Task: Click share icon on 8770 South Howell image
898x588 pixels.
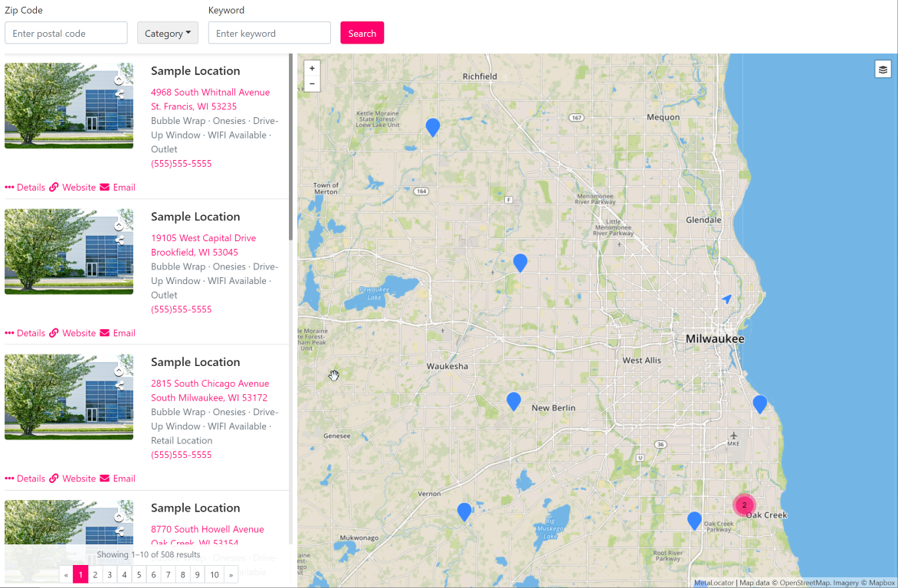Action: click(119, 531)
